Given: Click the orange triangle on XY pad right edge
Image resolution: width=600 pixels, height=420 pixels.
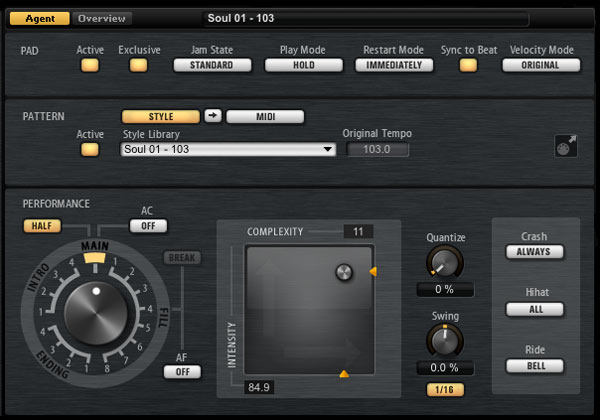Looking at the screenshot, I should pos(373,271).
